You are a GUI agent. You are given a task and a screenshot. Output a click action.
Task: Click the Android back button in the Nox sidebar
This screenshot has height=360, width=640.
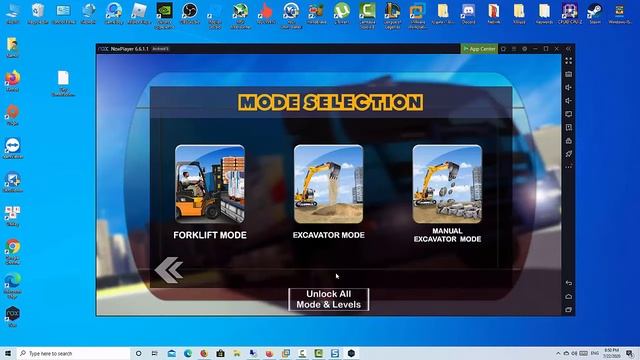click(569, 283)
